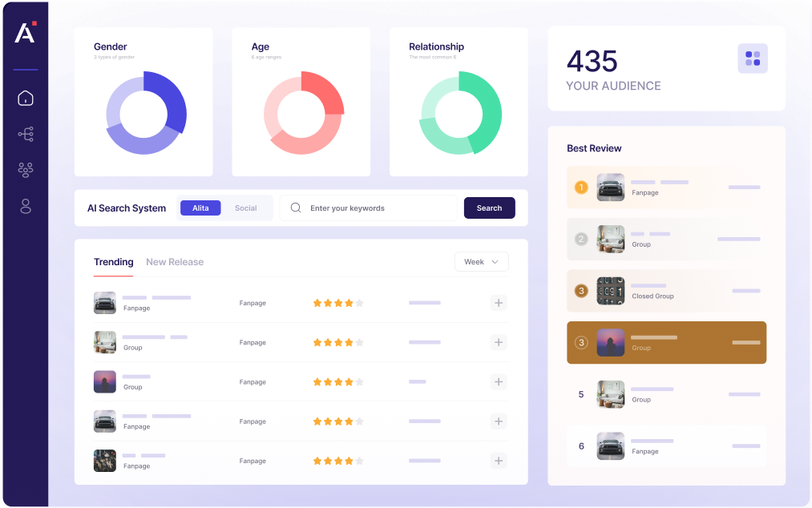This screenshot has width=812, height=508.
Task: Expand the Week period dropdown
Action: tap(481, 262)
